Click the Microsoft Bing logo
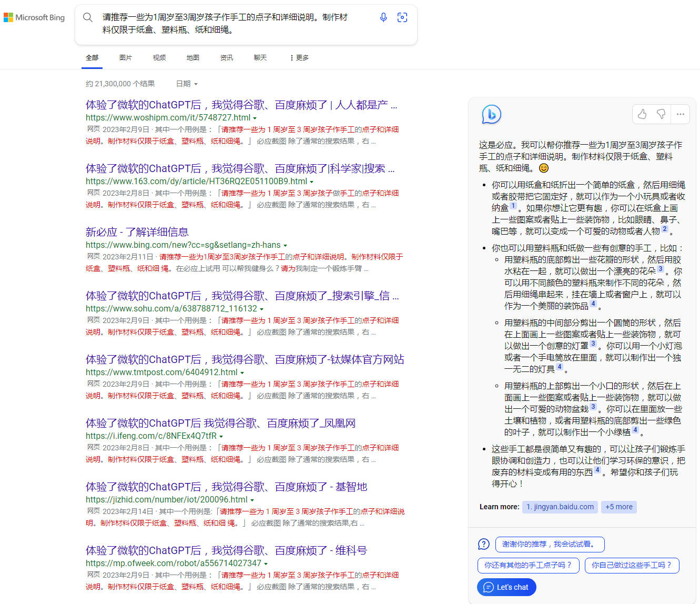The height and width of the screenshot is (604, 700). [x=34, y=17]
